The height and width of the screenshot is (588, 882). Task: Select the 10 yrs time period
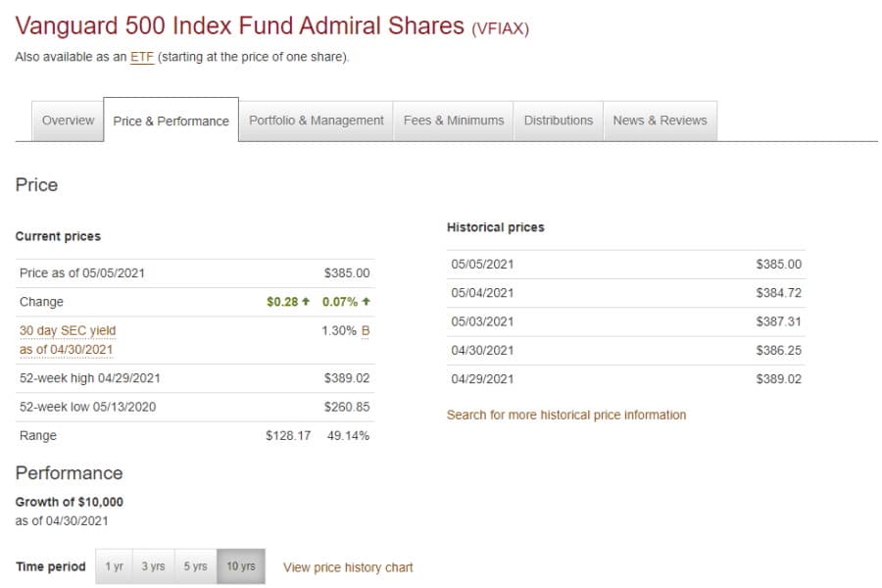click(x=240, y=565)
